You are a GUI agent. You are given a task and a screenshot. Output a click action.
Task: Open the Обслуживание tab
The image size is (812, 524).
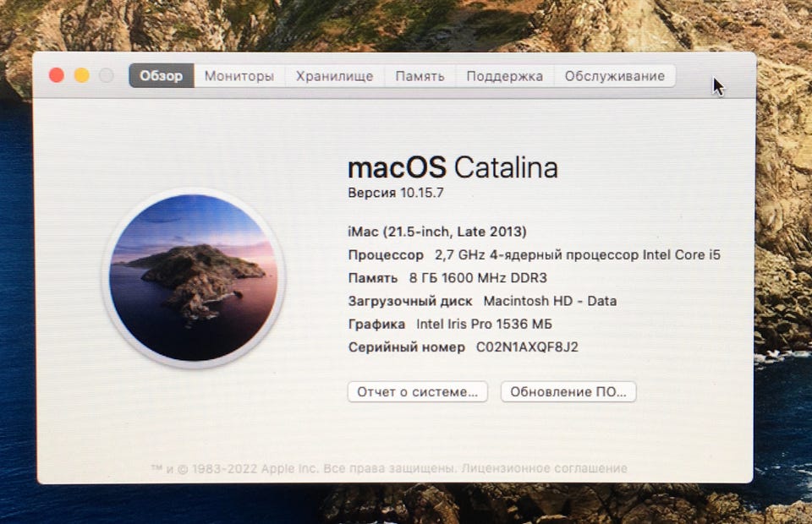pos(615,76)
